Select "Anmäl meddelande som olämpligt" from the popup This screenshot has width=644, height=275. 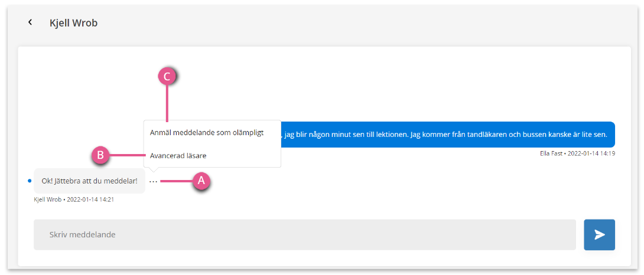point(207,133)
